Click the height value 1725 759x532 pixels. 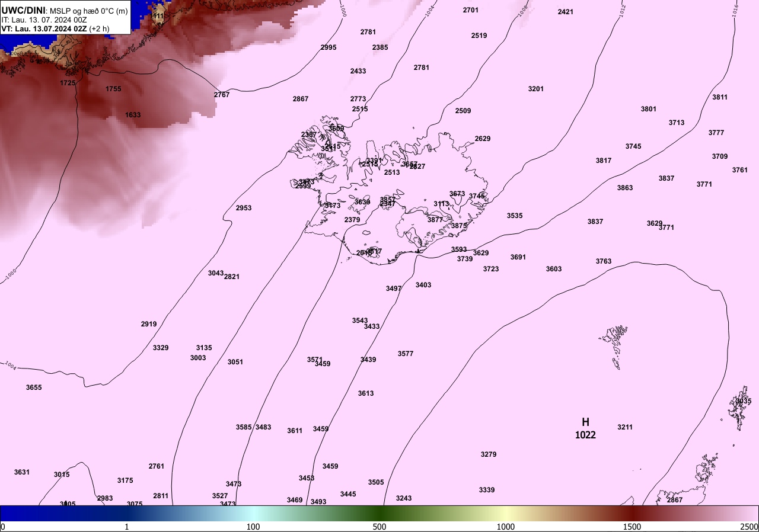coord(68,83)
